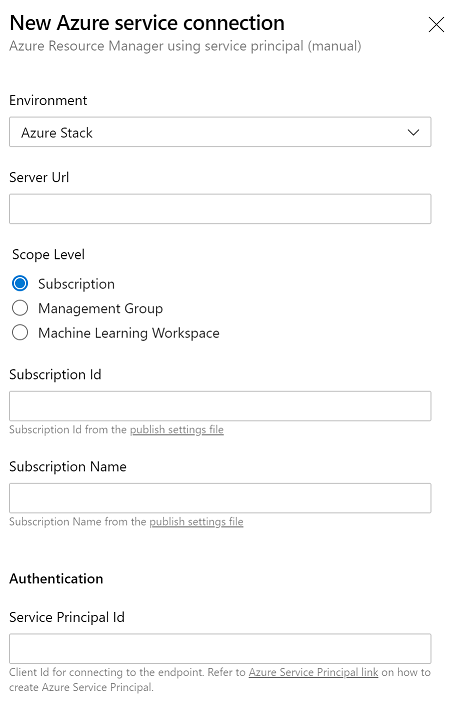Click the Subscription Name label
This screenshot has width=450, height=701.
68,466
